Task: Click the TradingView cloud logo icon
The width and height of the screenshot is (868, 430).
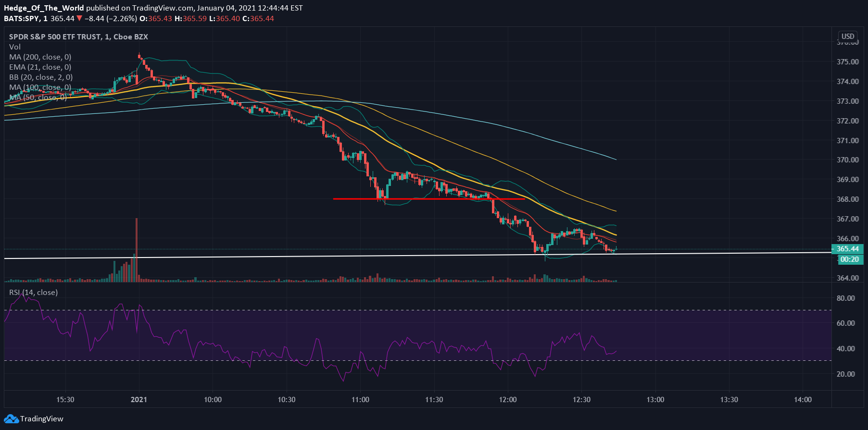Action: 12,419
